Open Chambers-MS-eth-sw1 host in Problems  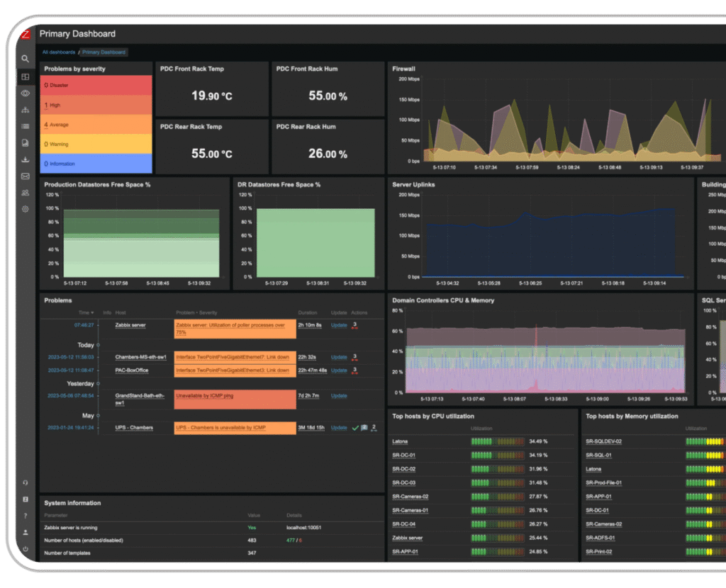click(141, 357)
